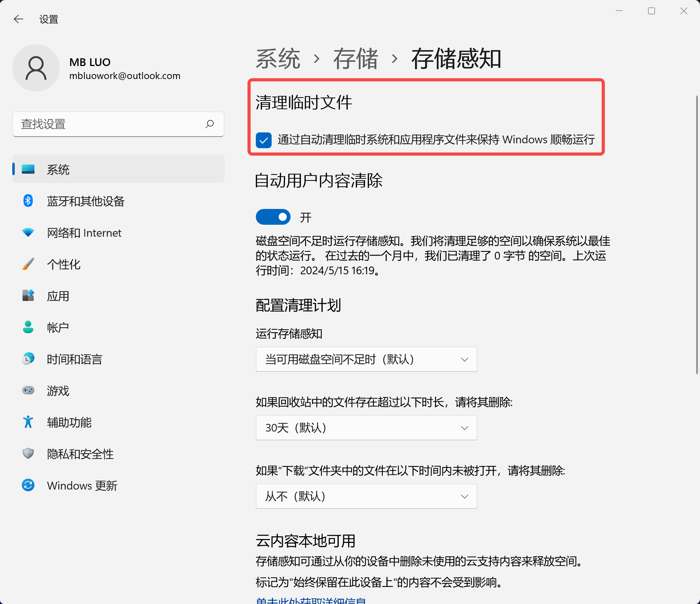700x604 pixels.
Task: Expand the recycle bin deletion period dropdown showing 30天
Action: (366, 428)
